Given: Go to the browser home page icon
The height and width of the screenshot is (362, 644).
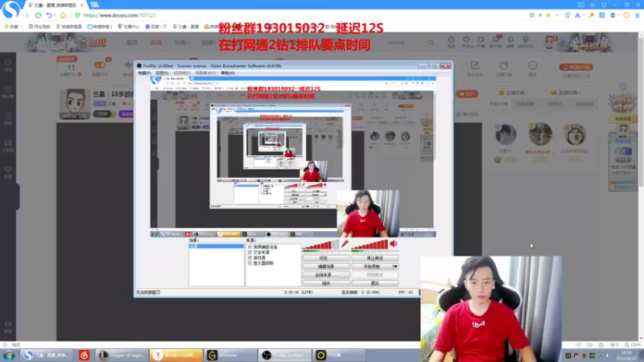Looking at the screenshot, I should [64, 15].
